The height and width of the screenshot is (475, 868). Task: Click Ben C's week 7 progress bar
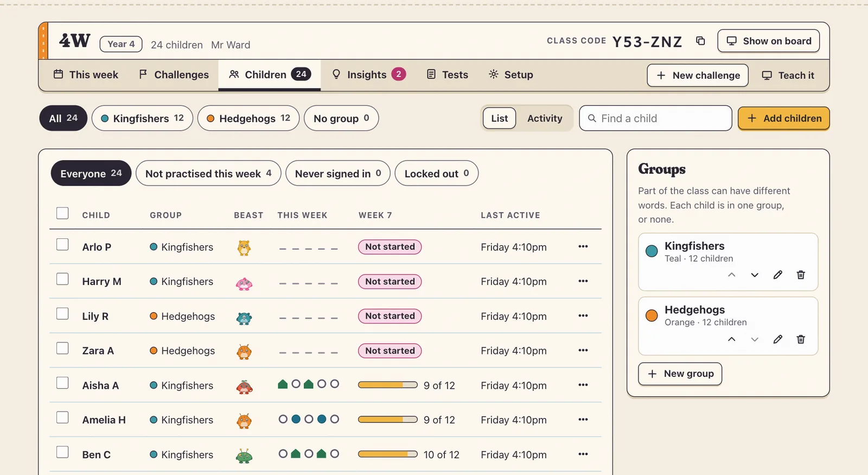pos(388,454)
